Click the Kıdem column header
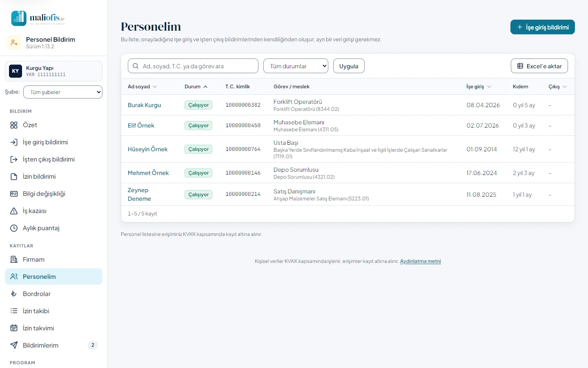The image size is (588, 368). point(520,87)
